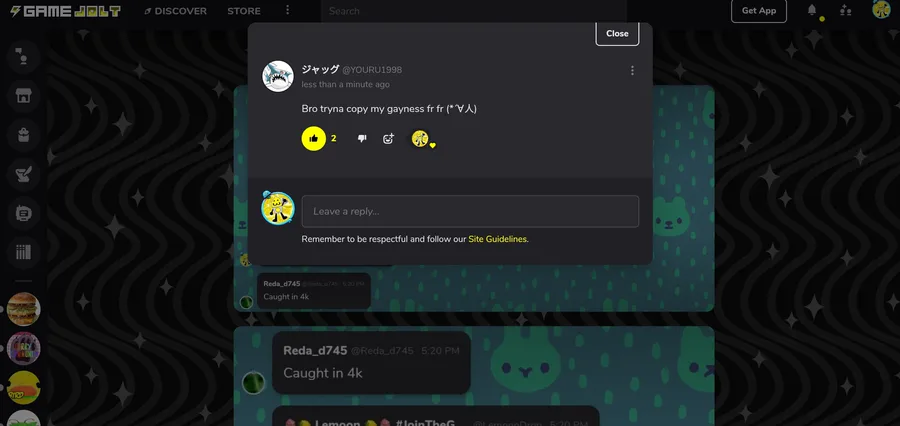The image size is (900, 426).
Task: Click the Game Jolt logo
Action: [65, 11]
